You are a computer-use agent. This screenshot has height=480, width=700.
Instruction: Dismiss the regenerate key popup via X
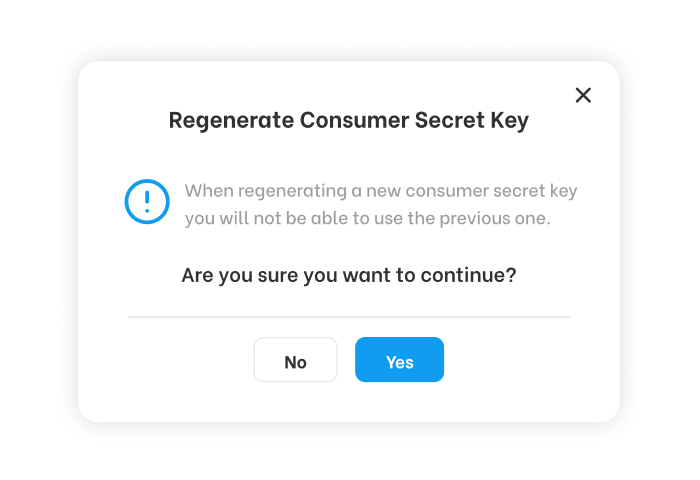(x=583, y=95)
